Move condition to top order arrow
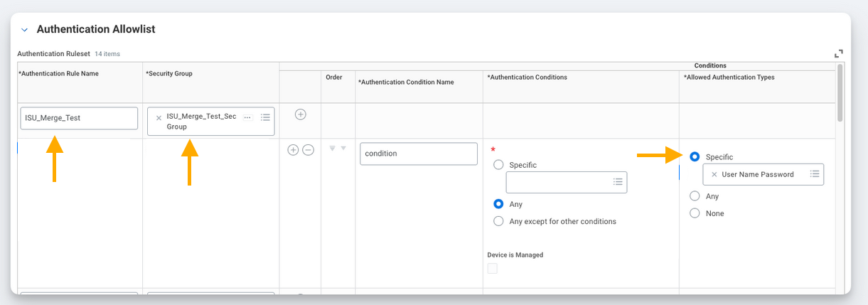This screenshot has height=305, width=868. point(332,149)
